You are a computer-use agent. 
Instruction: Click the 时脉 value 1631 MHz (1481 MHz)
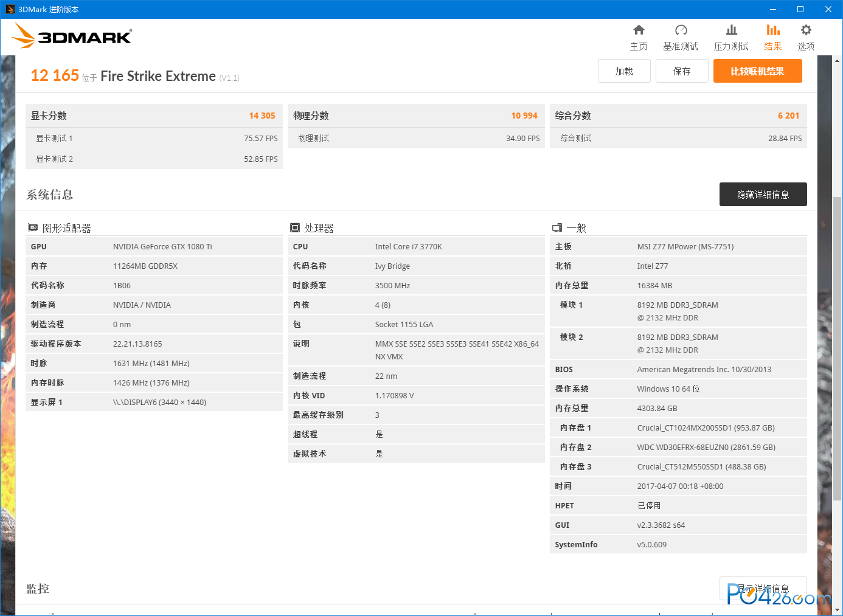click(151, 363)
